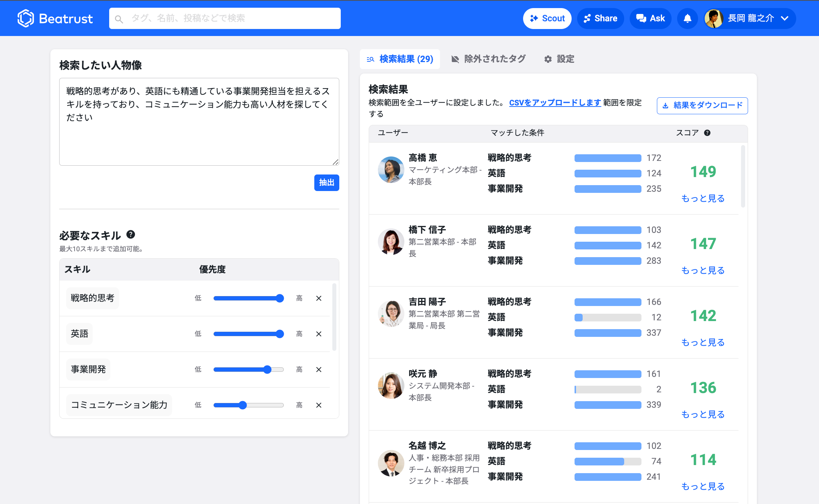Click the excluded tags filter icon

point(454,59)
